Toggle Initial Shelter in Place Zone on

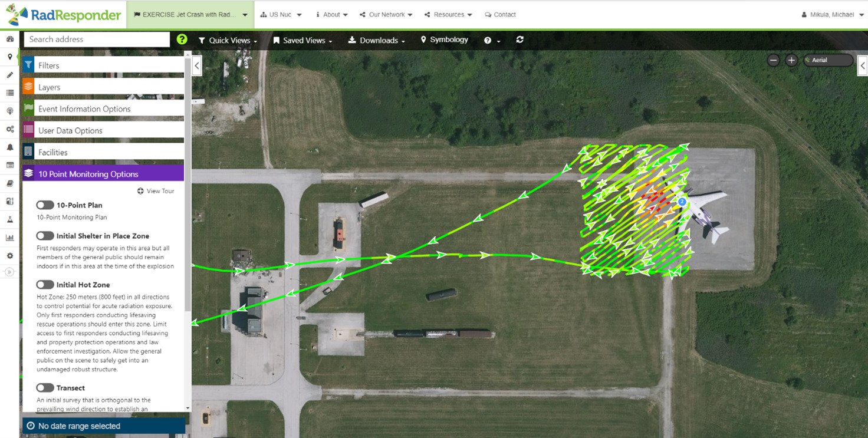click(x=45, y=236)
